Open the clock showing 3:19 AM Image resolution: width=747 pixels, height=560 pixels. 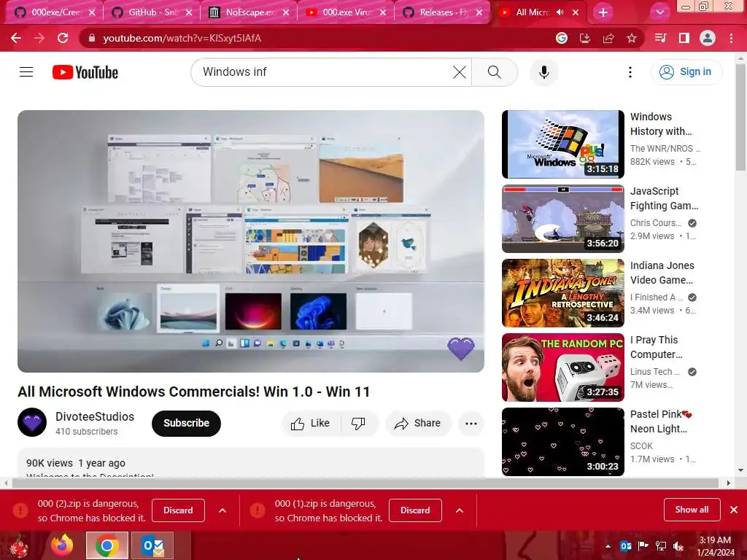pos(716,546)
